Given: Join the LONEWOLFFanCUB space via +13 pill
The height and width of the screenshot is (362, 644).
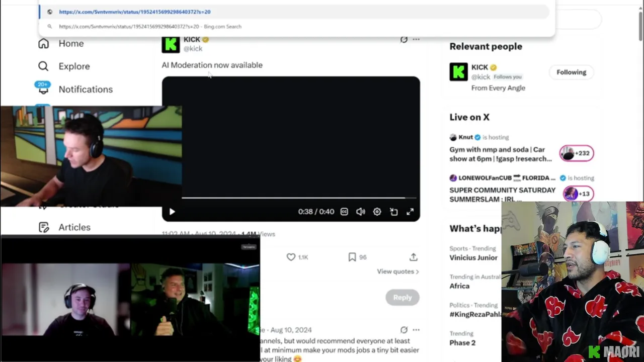Looking at the screenshot, I should [x=579, y=194].
